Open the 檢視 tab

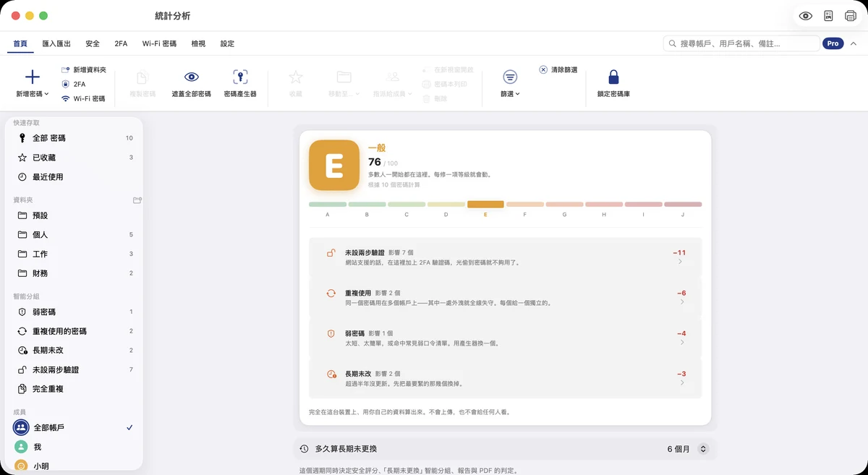[x=198, y=43]
